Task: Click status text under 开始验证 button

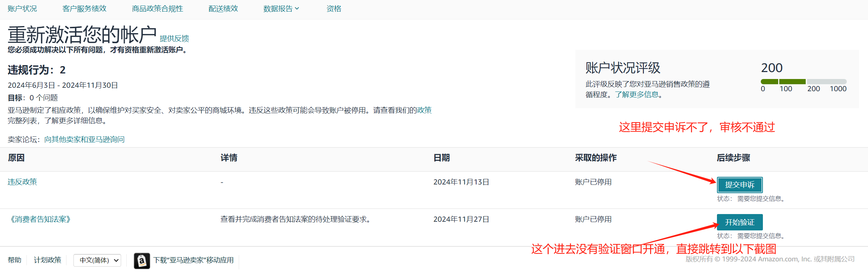Action: click(x=751, y=236)
